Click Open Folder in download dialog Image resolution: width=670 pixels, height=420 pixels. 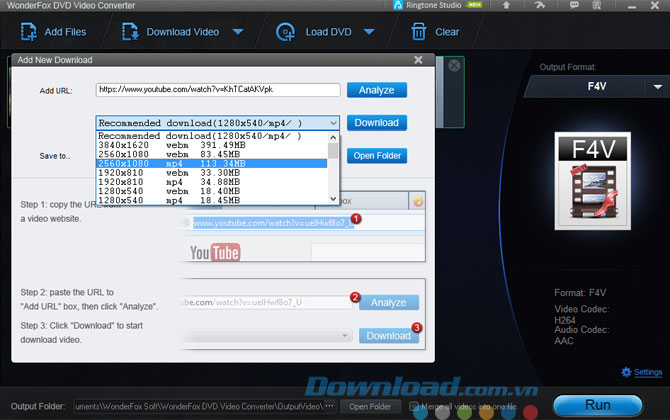coord(376,156)
